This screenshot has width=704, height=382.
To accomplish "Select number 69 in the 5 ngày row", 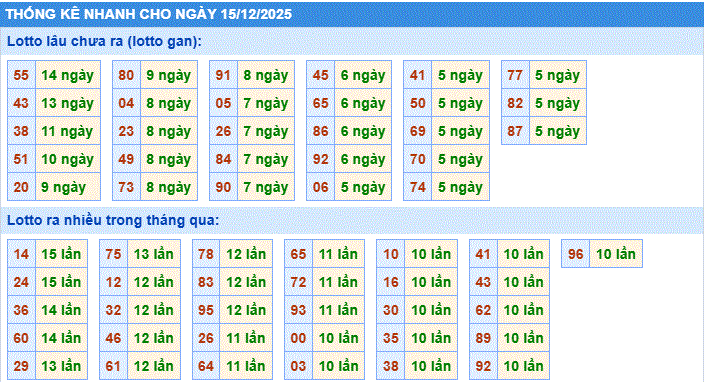I will coord(418,131).
